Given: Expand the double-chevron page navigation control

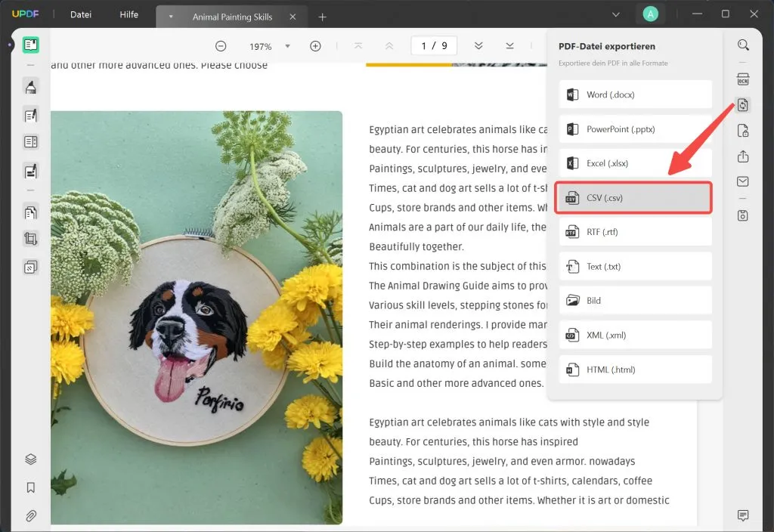Looking at the screenshot, I should tap(478, 45).
